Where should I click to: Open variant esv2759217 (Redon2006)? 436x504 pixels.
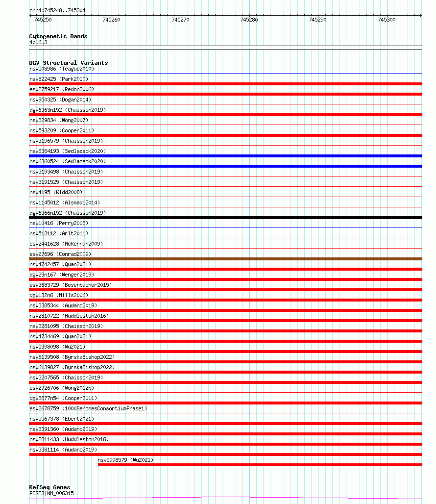click(x=62, y=89)
